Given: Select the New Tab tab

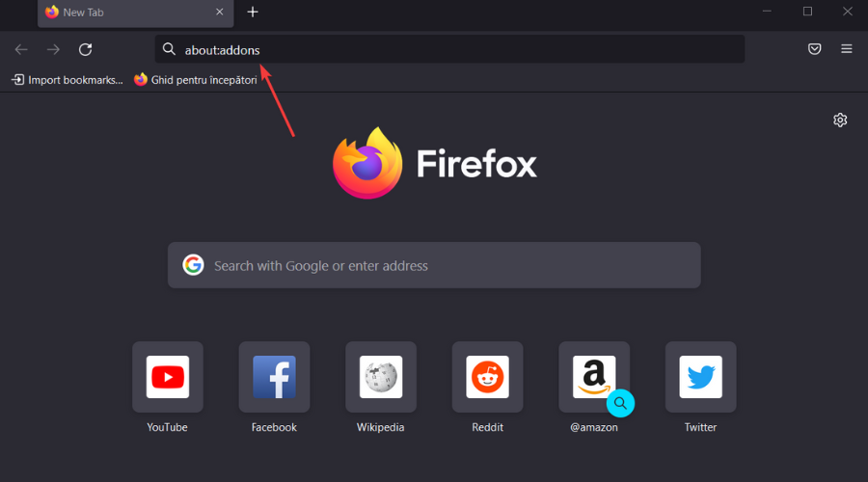Looking at the screenshot, I should tap(136, 13).
